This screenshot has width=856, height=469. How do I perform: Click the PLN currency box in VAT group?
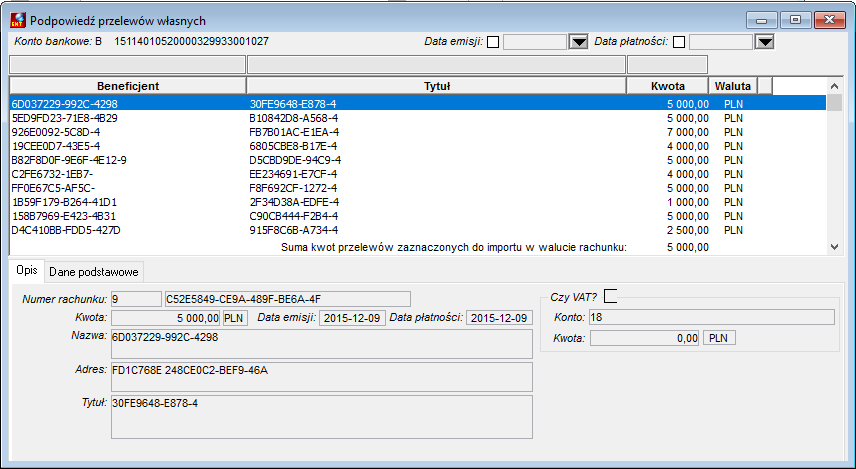719,338
